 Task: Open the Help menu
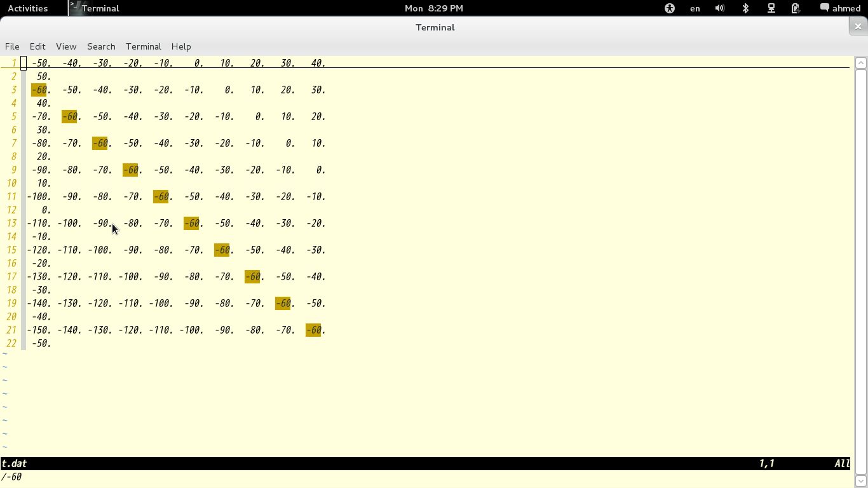click(181, 46)
